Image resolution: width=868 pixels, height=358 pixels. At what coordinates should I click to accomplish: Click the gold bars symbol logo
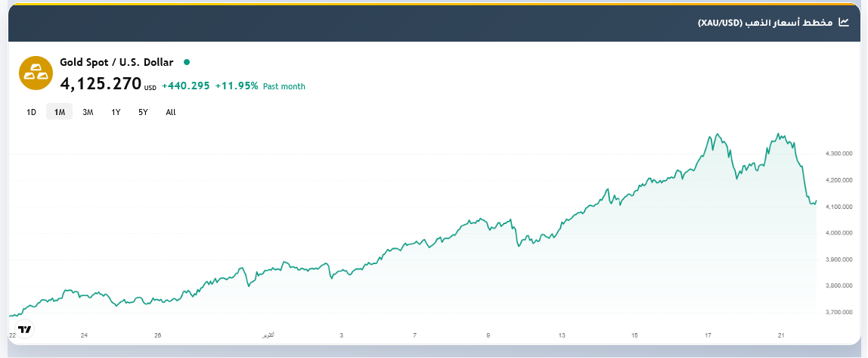[34, 73]
